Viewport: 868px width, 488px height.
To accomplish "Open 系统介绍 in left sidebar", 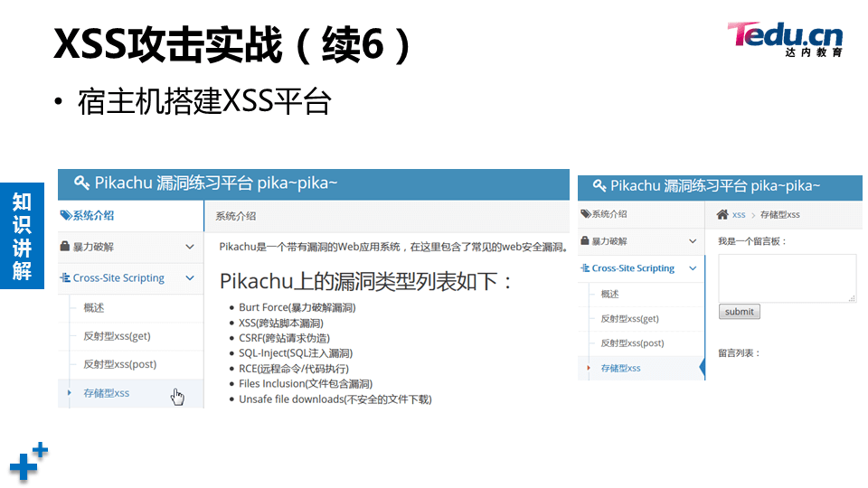I will point(130,216).
